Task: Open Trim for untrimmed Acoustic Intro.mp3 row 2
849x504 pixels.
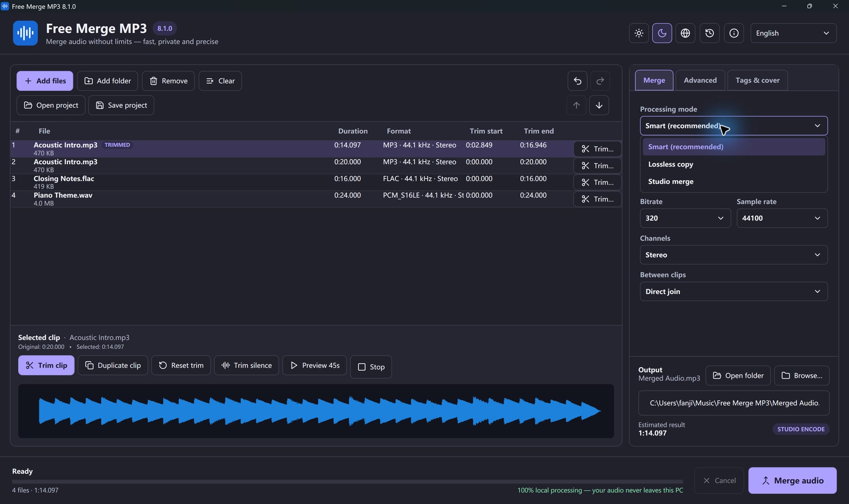Action: pos(597,166)
